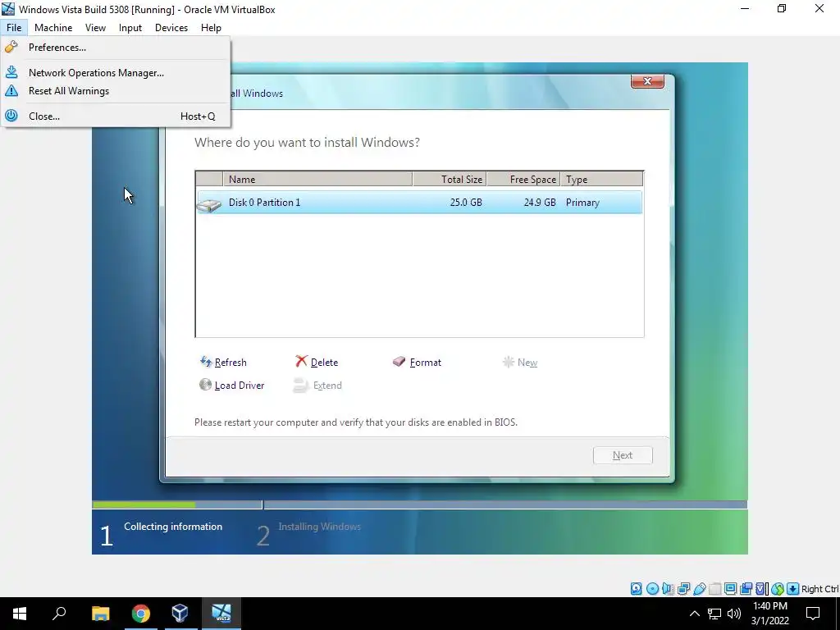Screen dimensions: 840x630
Task: Sort by Free Space column header
Action: point(523,179)
